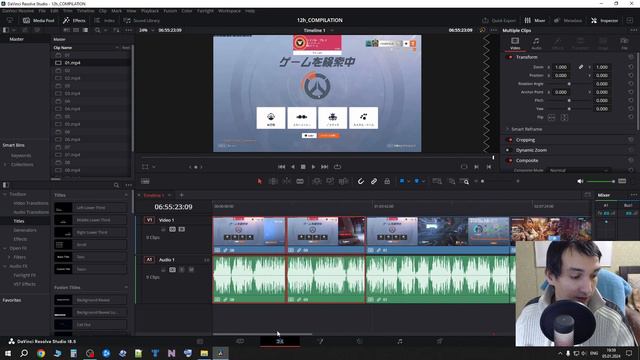This screenshot has height=360, width=640.
Task: Click the blue marker icon
Action: coord(417,181)
